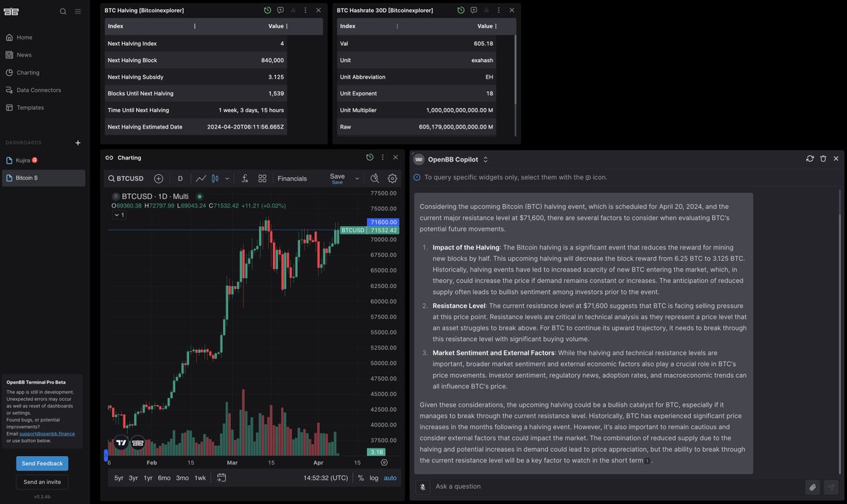Image resolution: width=847 pixels, height=504 pixels.
Task: Open the go-to-date calendar icon
Action: (x=221, y=478)
